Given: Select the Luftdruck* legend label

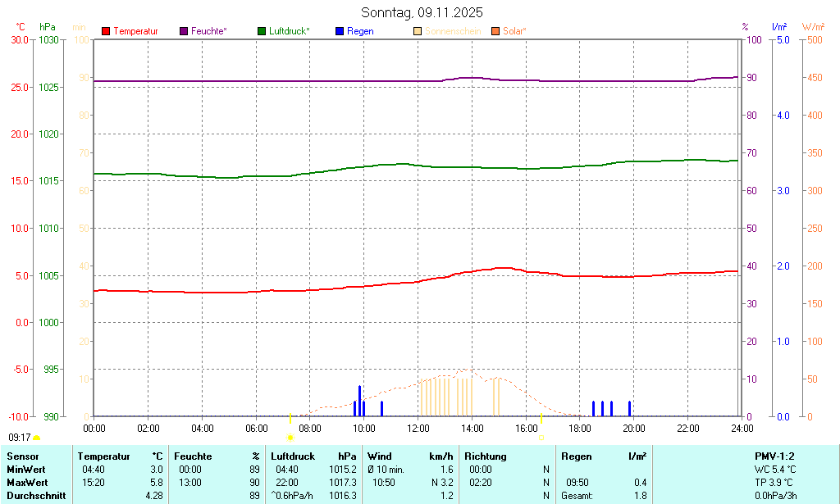Looking at the screenshot, I should pos(289,31).
